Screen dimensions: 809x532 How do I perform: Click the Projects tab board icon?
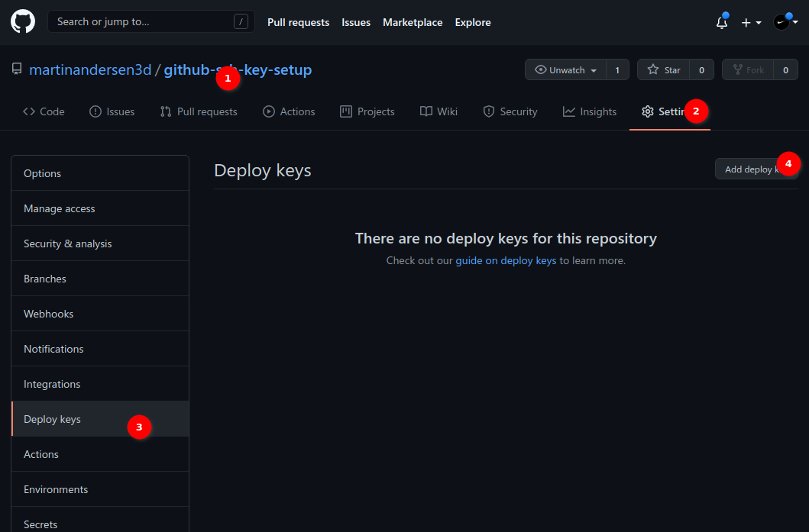tap(346, 111)
